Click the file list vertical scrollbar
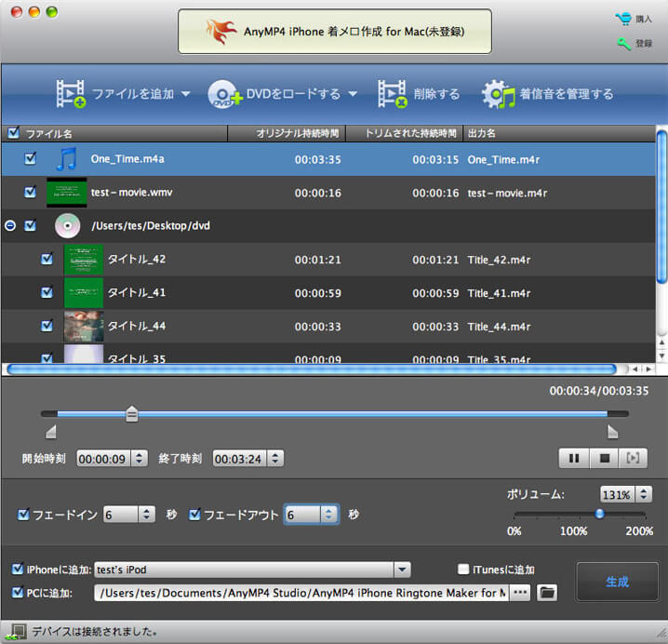The height and width of the screenshot is (644, 668). 661,208
